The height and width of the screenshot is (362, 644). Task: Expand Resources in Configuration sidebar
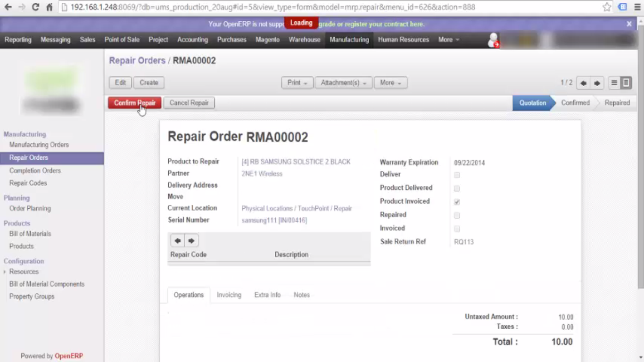(24, 271)
